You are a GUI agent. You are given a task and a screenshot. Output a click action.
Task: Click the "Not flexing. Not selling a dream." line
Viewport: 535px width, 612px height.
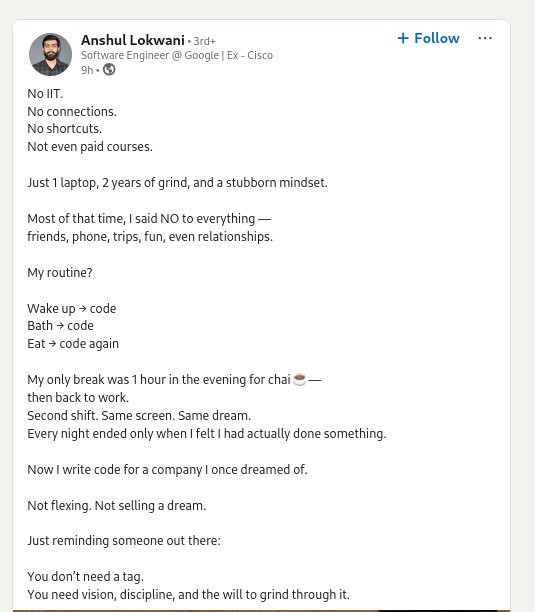coord(117,505)
